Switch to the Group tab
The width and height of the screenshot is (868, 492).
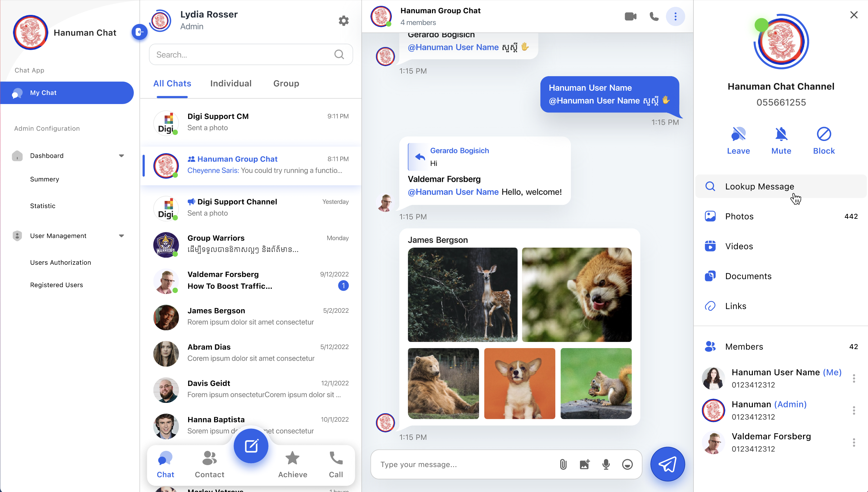[x=286, y=84]
